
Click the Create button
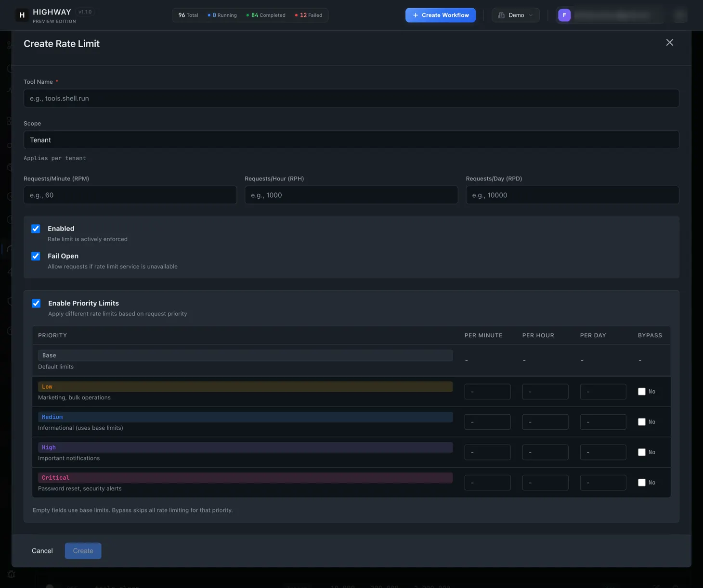tap(83, 551)
